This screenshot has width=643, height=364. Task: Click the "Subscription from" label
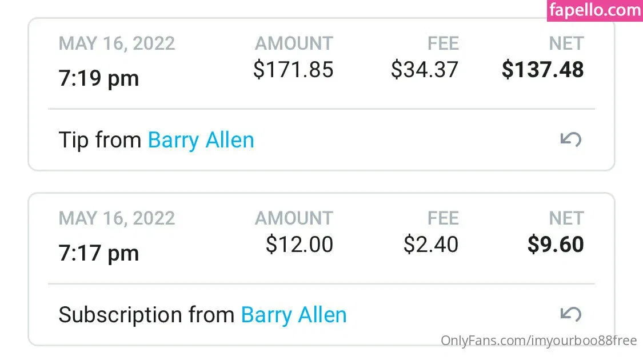146,315
